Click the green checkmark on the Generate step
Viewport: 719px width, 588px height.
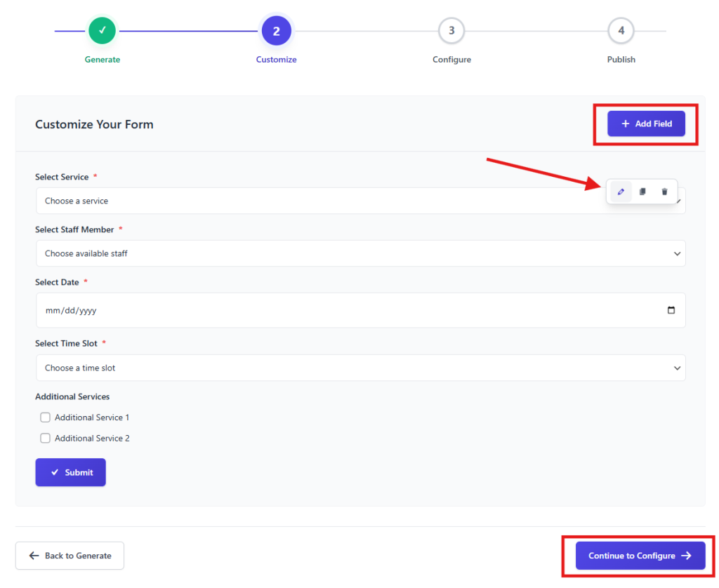coord(102,30)
